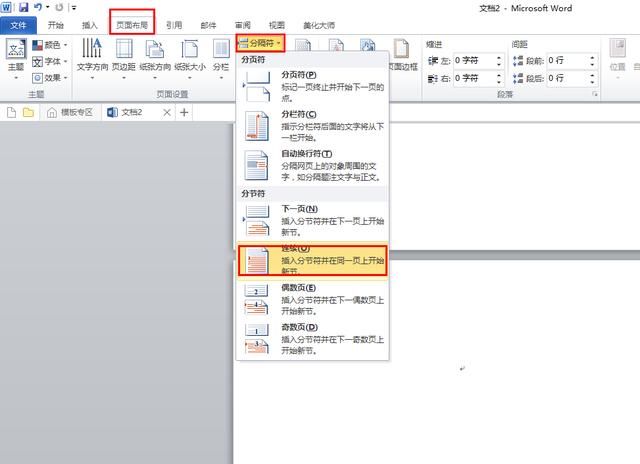Decrease 段后 spacing with down stepper arrow

coord(592,81)
